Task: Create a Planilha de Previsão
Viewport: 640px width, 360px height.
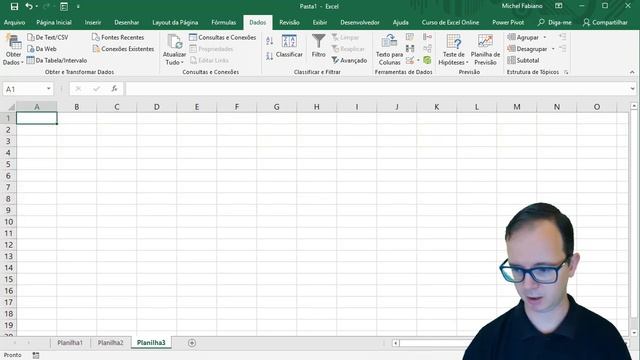Action: [x=485, y=50]
